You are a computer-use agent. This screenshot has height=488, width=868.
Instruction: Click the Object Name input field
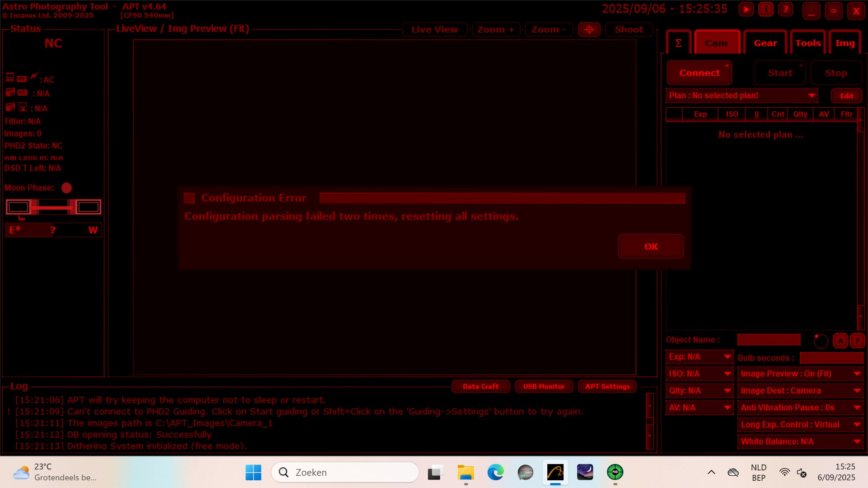coord(769,340)
